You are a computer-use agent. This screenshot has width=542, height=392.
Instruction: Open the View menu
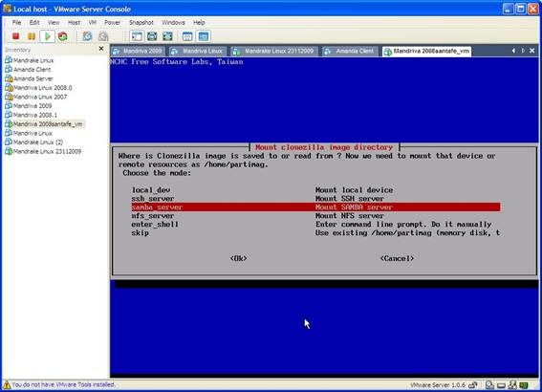pos(54,23)
